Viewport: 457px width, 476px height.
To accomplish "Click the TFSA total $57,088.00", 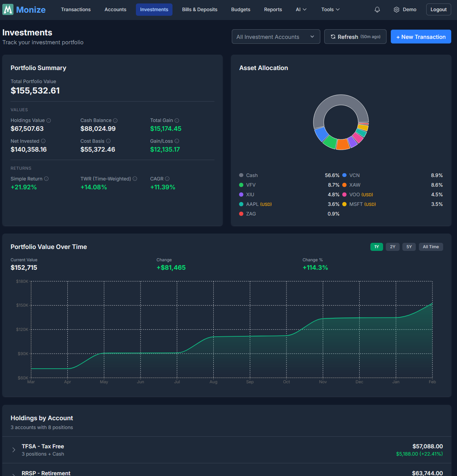I will tap(427, 446).
